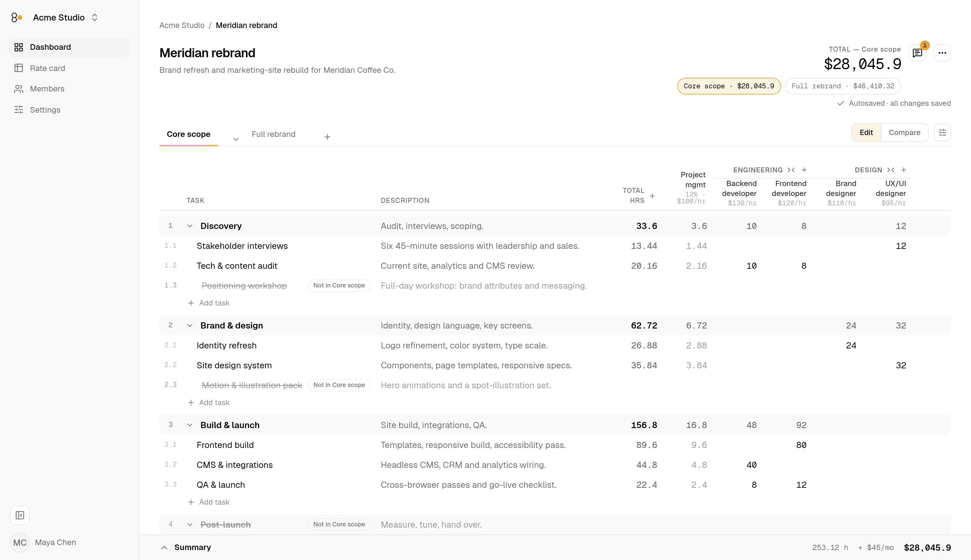Select the Stakeholder interviews task name

pos(242,246)
